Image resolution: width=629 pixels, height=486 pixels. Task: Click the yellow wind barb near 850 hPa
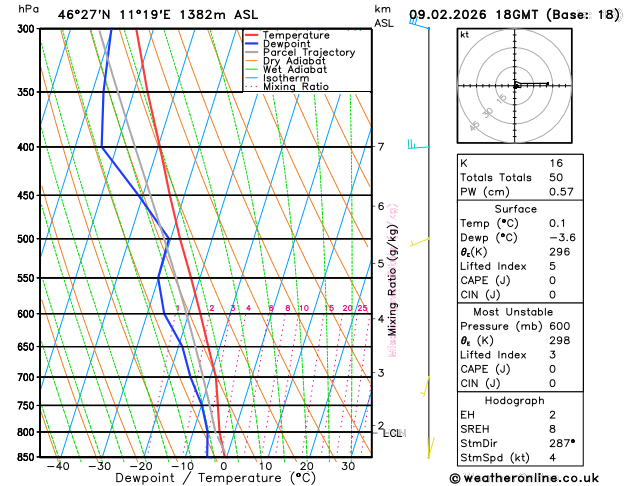pyautogui.click(x=430, y=448)
